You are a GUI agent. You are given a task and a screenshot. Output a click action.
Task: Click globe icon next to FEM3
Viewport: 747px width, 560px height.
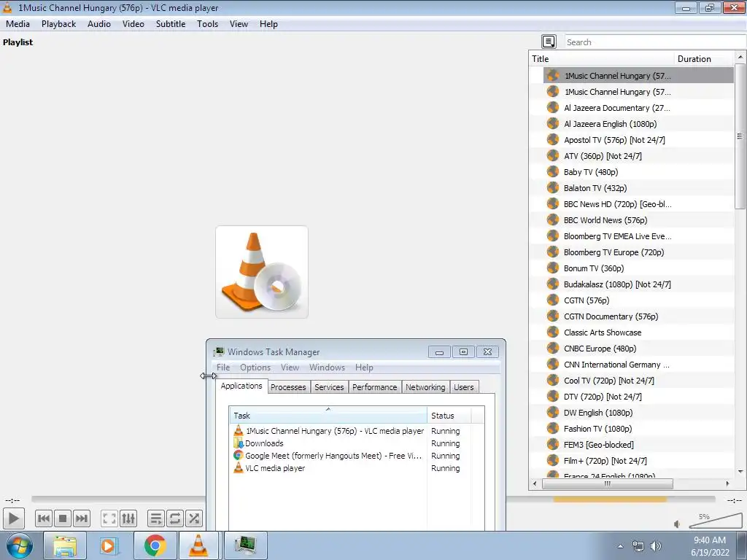tap(553, 444)
